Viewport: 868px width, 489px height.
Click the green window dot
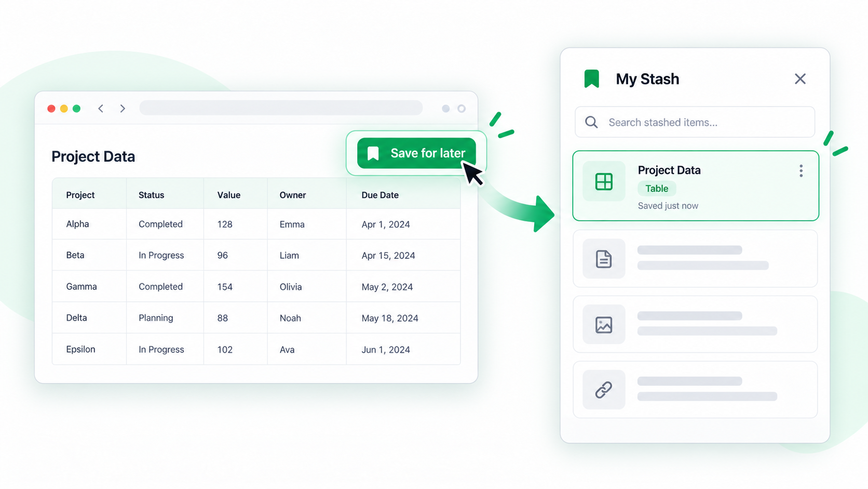(76, 109)
